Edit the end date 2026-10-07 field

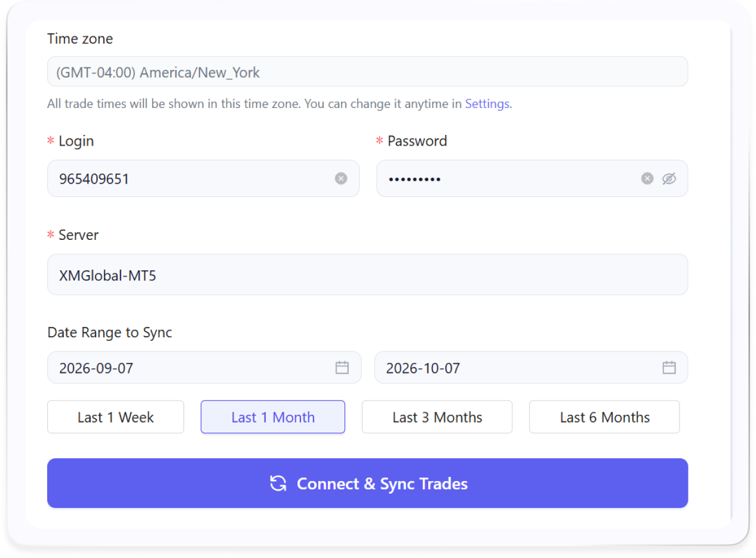(531, 368)
